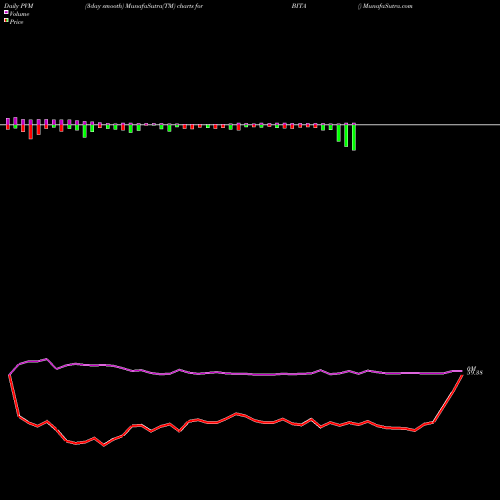The height and width of the screenshot is (500, 500).
Task: Click the end value label beside the lines
Action: point(475,371)
